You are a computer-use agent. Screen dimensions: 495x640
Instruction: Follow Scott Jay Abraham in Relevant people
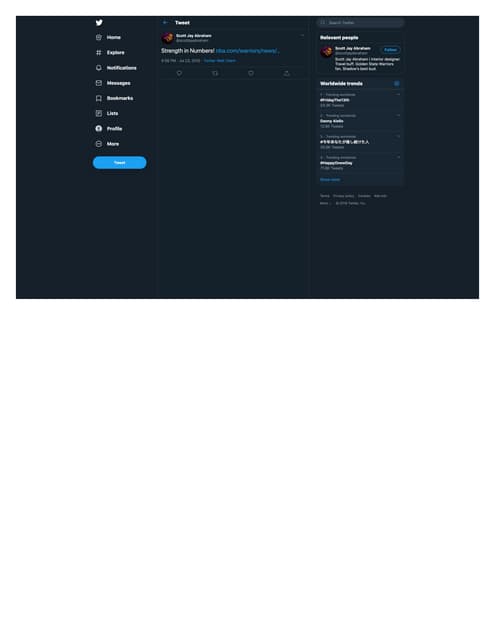pyautogui.click(x=390, y=50)
